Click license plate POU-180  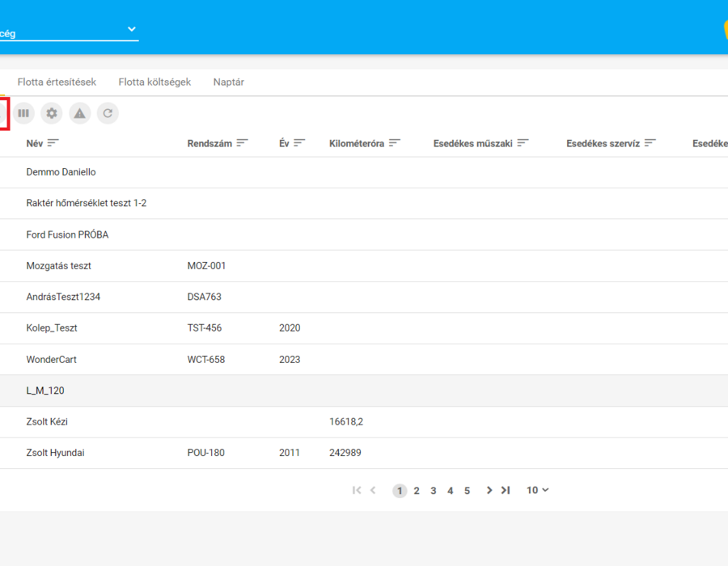[x=205, y=453]
